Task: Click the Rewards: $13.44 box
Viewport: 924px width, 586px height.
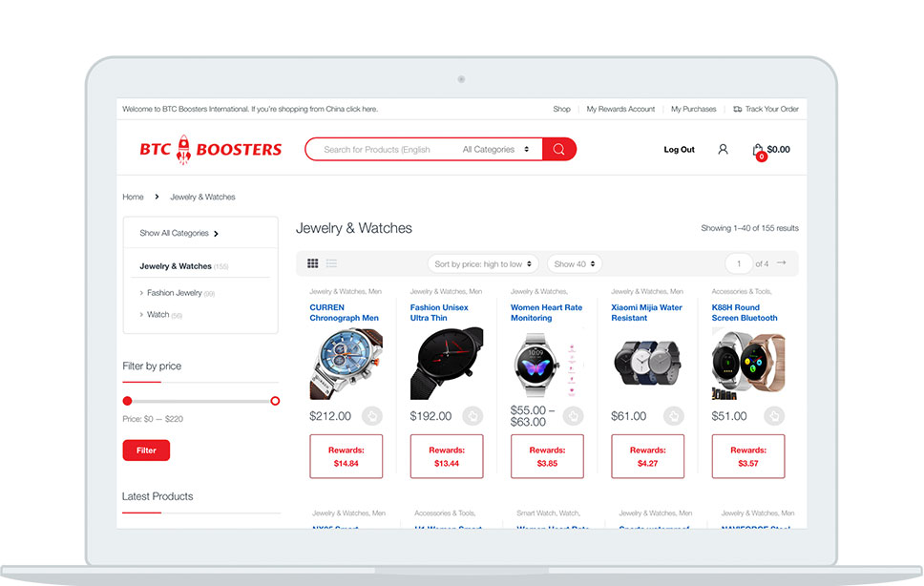Action: click(x=447, y=456)
